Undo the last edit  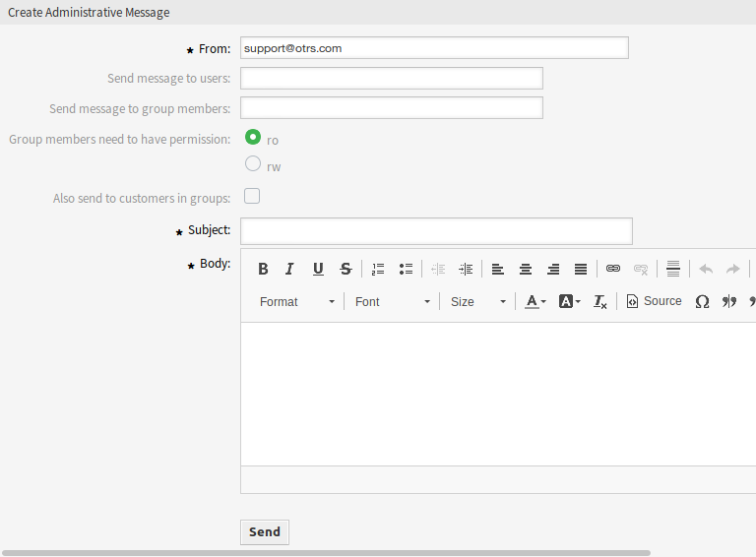706,269
